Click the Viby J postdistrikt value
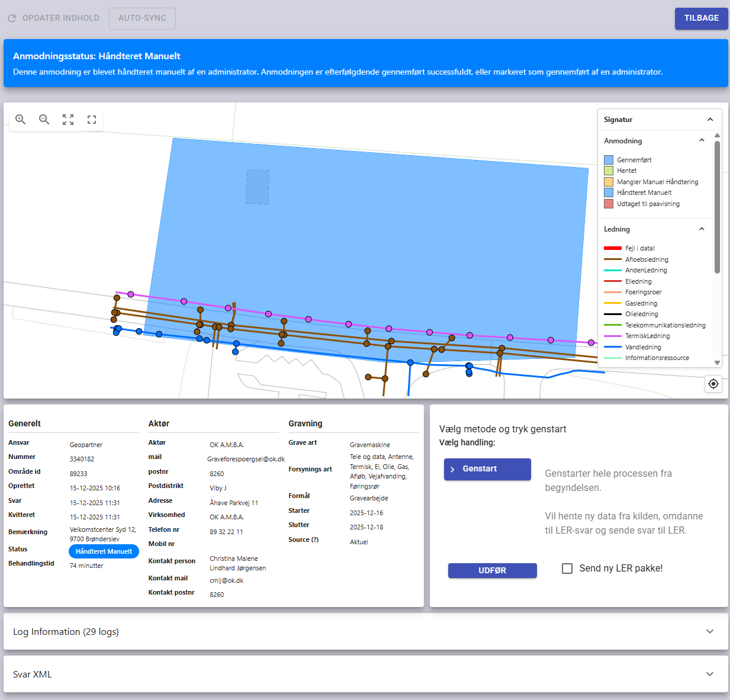Image resolution: width=730 pixels, height=700 pixels. coord(218,488)
